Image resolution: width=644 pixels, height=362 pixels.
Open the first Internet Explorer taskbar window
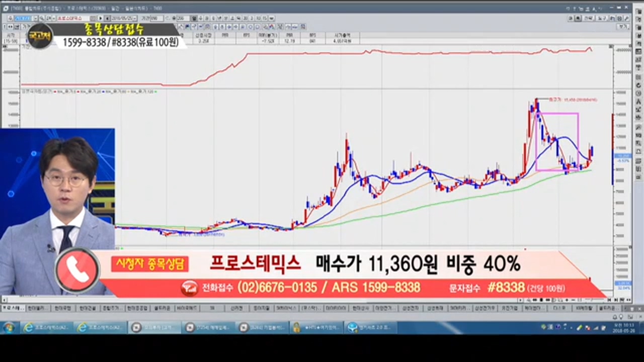pyautogui.click(x=47, y=327)
